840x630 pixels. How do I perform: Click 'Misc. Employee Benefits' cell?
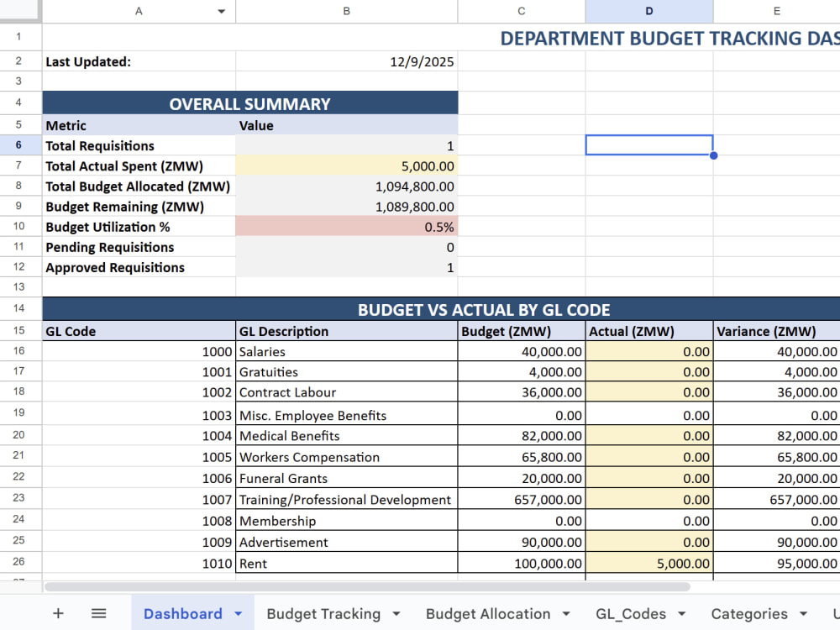tap(347, 415)
